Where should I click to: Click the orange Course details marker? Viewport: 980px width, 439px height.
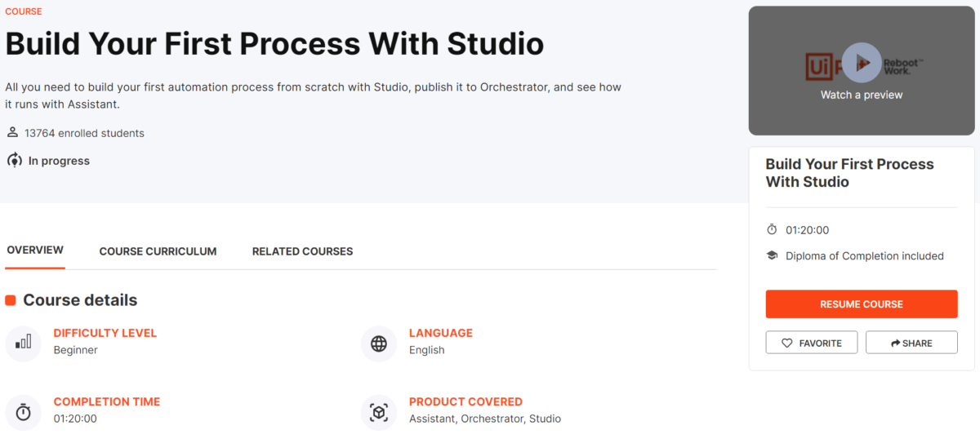tap(11, 300)
